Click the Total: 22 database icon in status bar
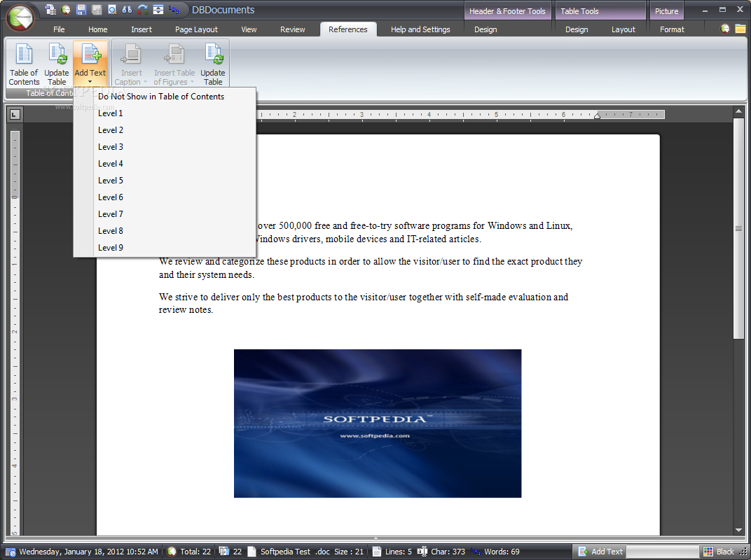The height and width of the screenshot is (560, 751). (x=172, y=552)
